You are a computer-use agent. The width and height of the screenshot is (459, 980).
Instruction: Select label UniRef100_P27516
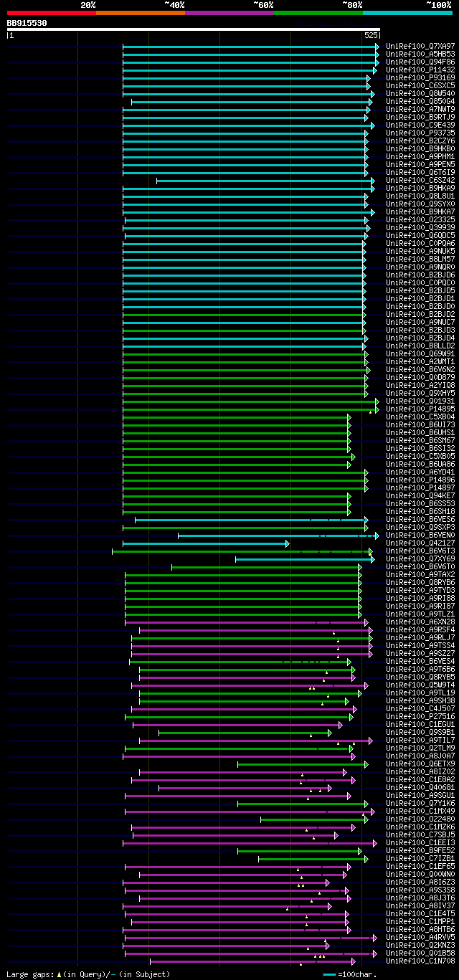click(x=420, y=716)
